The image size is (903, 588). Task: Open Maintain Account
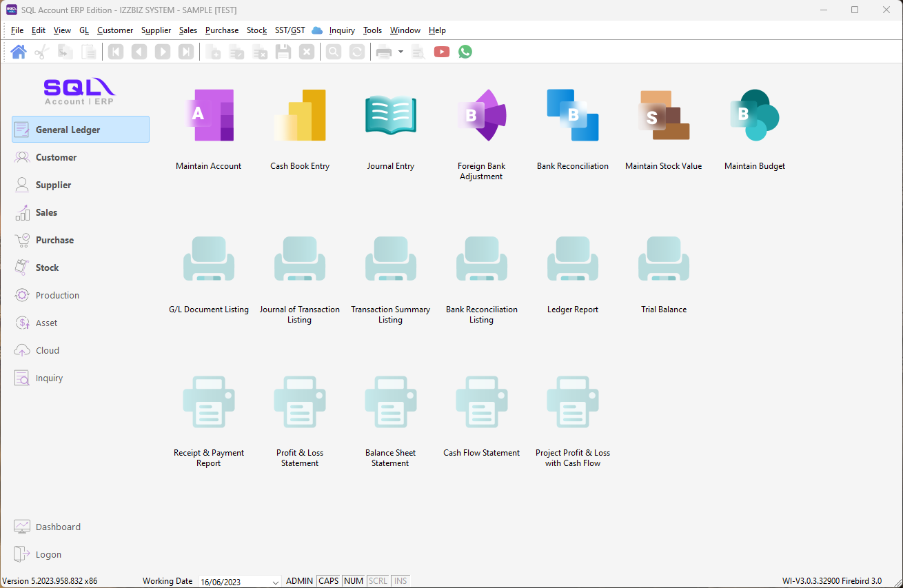[209, 130]
